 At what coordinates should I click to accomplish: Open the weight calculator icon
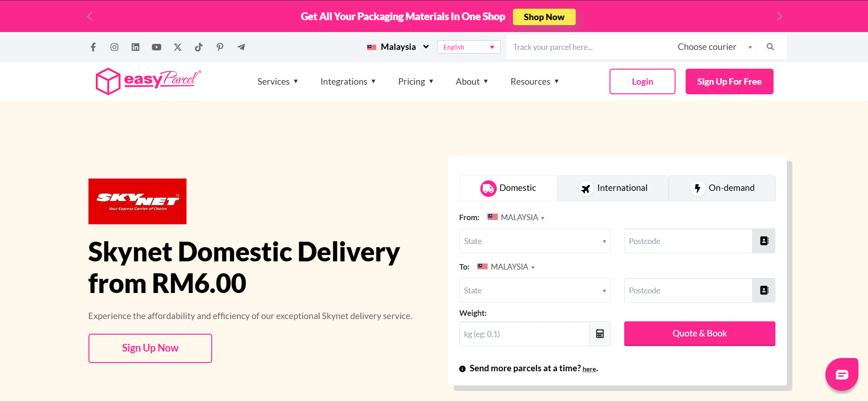tap(600, 334)
